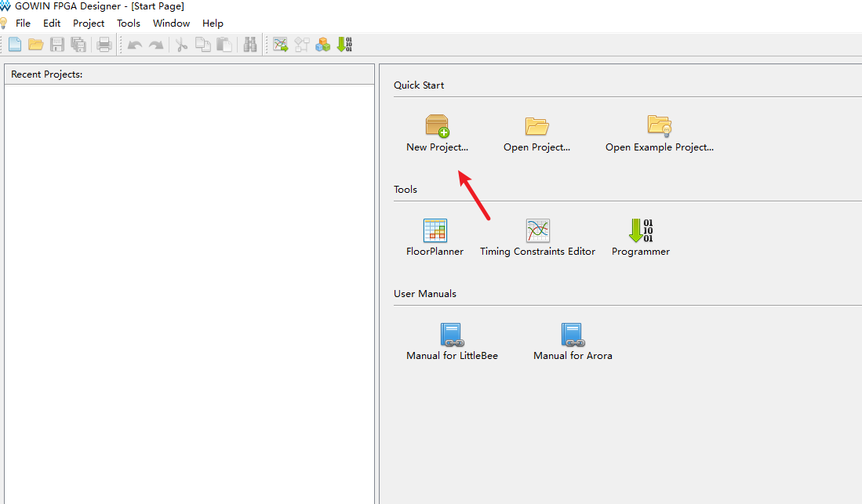862x504 pixels.
Task: Open Timing Constraints Editor via its icon
Action: 537,230
